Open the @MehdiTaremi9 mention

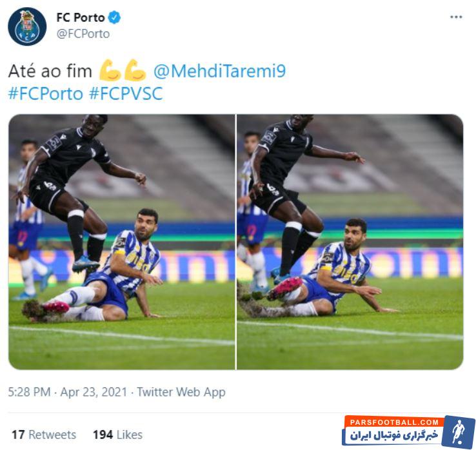(x=219, y=72)
